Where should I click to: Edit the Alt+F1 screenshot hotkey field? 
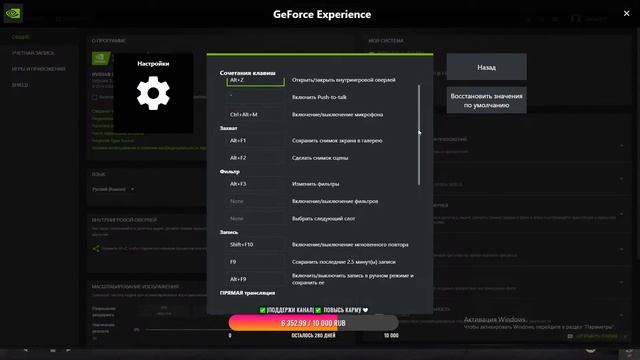click(256, 140)
